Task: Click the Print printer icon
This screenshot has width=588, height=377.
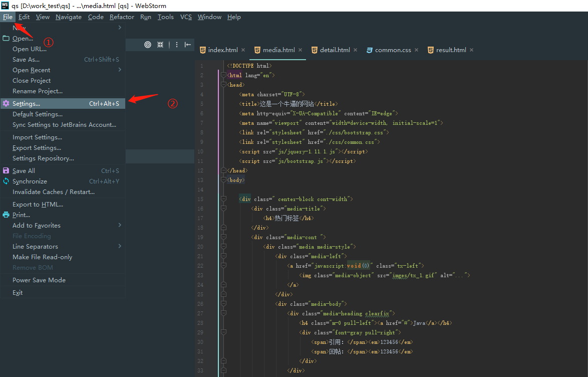Action: click(6, 215)
